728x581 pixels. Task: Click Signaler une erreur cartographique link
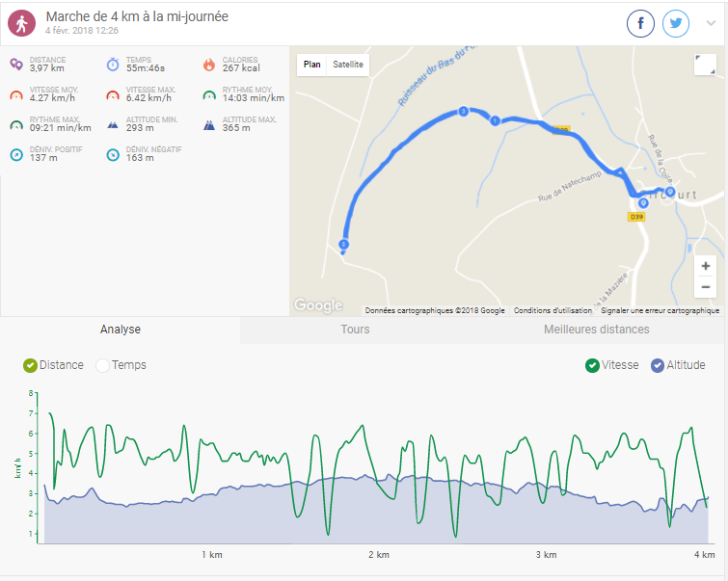(660, 311)
